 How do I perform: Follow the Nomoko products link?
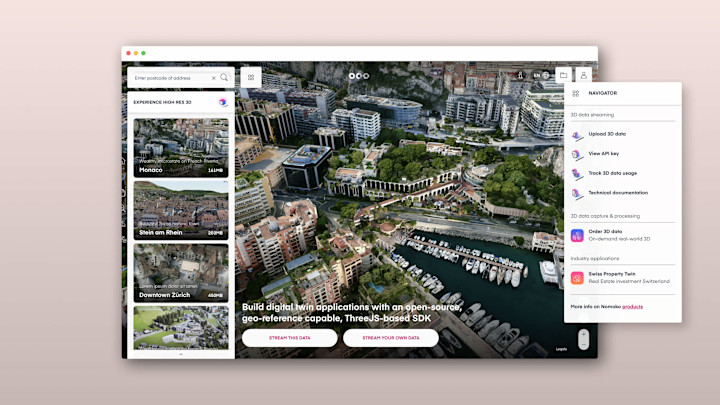(632, 307)
